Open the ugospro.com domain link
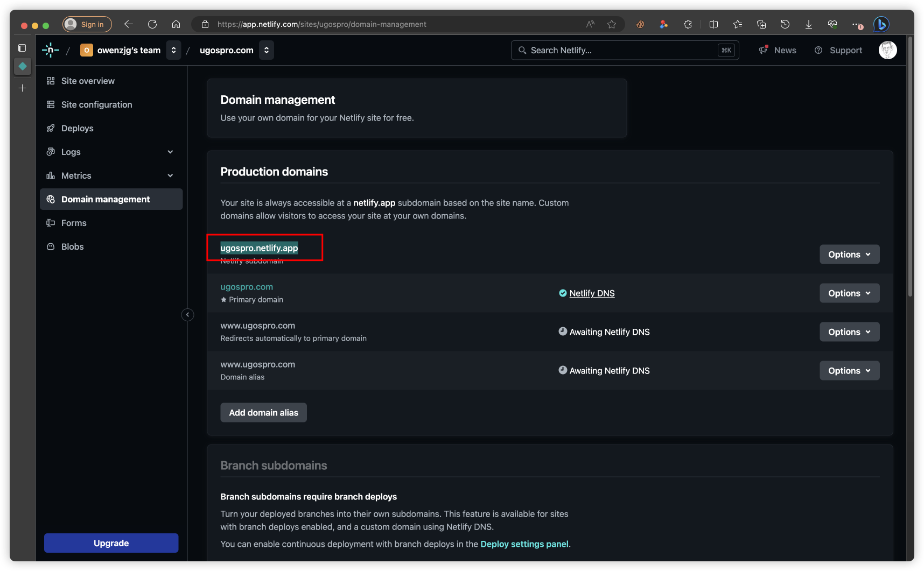This screenshot has width=924, height=571. coord(247,287)
